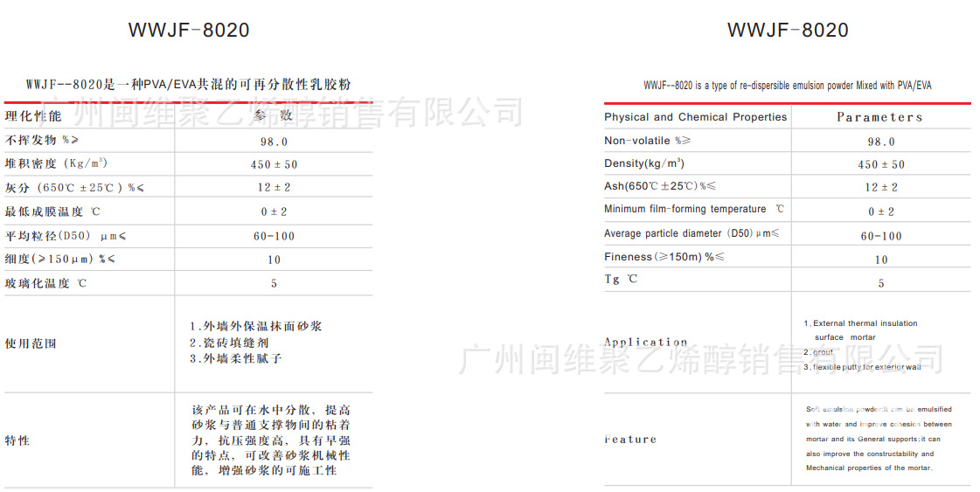Click the WWJF-8020 title above the English table
Viewport: 980px width, 492px height.
click(x=788, y=30)
